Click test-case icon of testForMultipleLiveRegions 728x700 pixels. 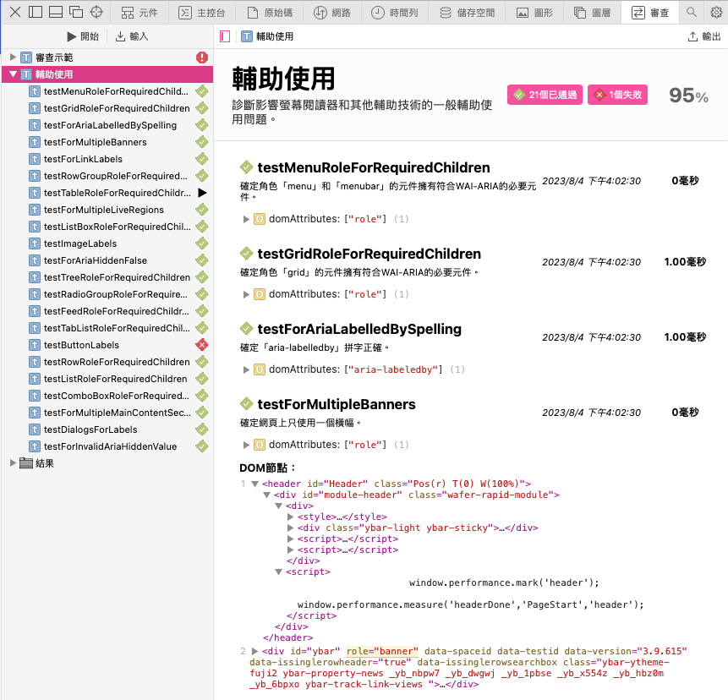click(x=35, y=210)
